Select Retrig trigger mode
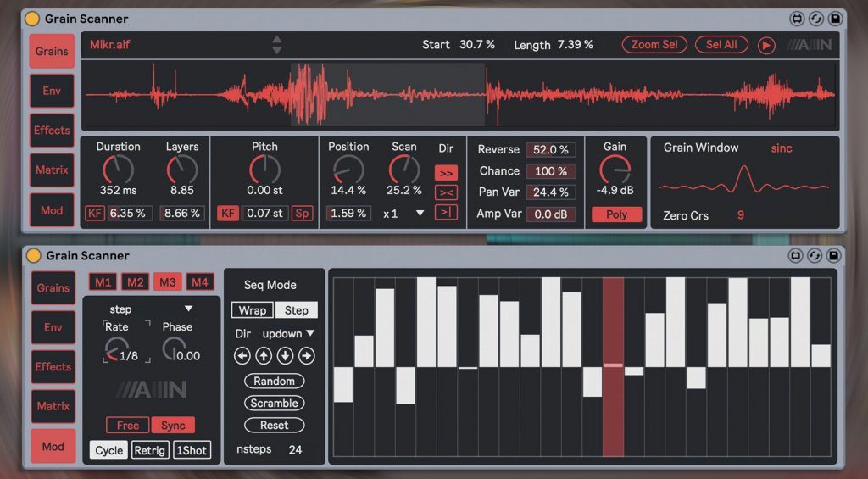Screen dimensions: 868x479 [149, 450]
